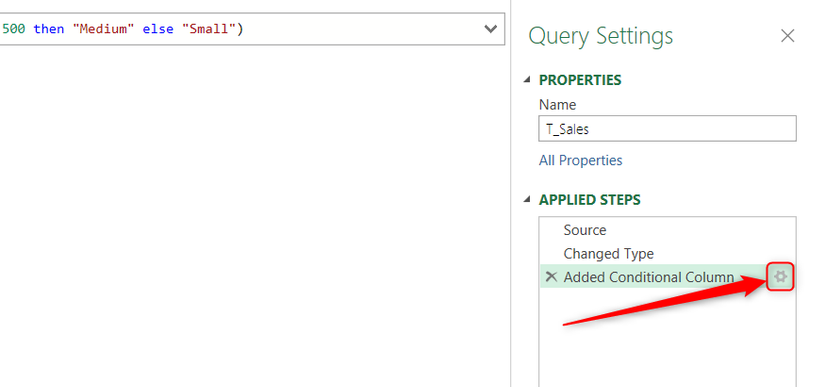The width and height of the screenshot is (825, 387).
Task: Open settings gear for Added Conditional Column step
Action: [780, 277]
